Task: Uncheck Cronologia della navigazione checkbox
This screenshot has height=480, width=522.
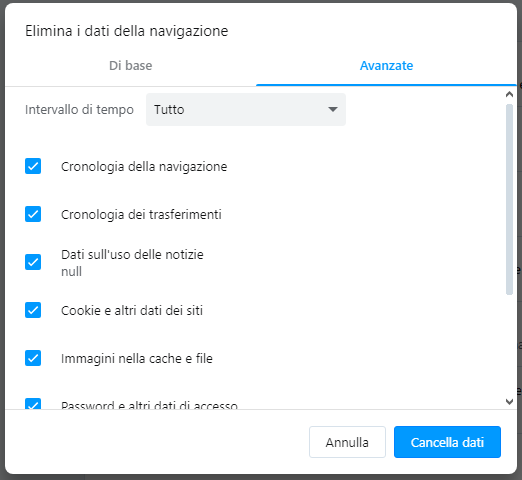Action: click(33, 166)
